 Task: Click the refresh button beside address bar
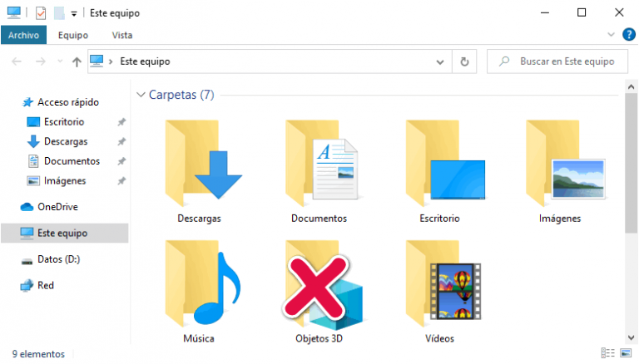(464, 61)
